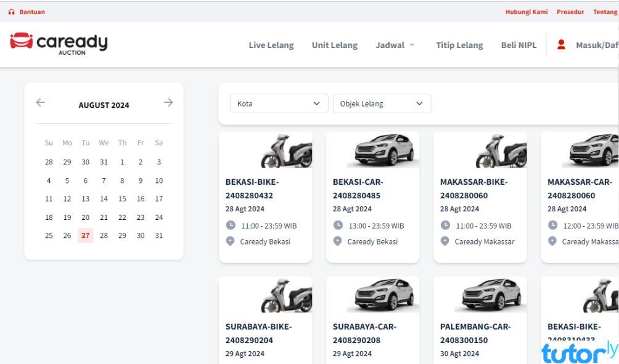Open the PALEMBANG-CAR-2408300150 auction title
619x364 pixels.
tap(476, 333)
